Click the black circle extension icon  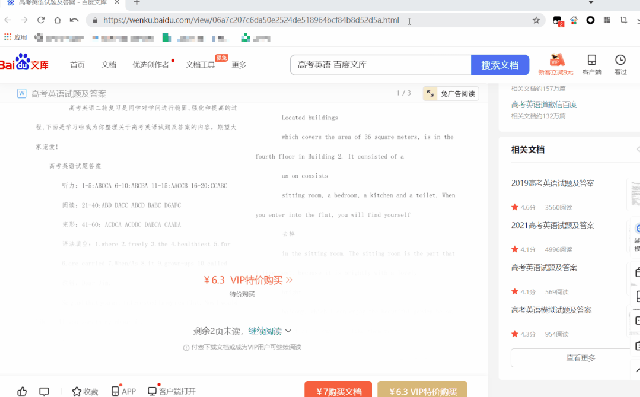point(590,20)
